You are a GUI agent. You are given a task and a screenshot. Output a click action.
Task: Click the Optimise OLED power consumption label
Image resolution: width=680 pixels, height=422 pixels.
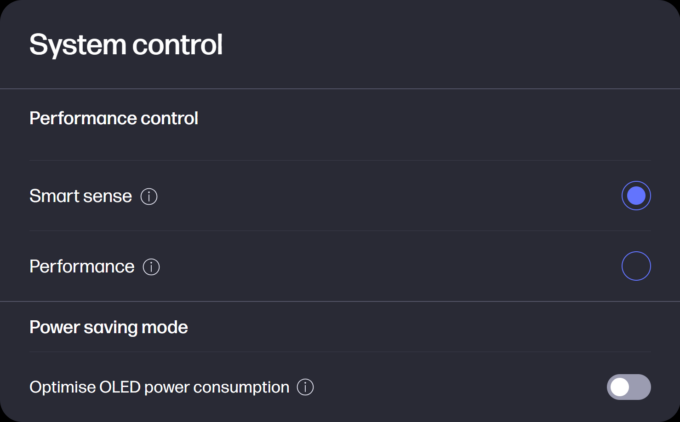point(159,387)
